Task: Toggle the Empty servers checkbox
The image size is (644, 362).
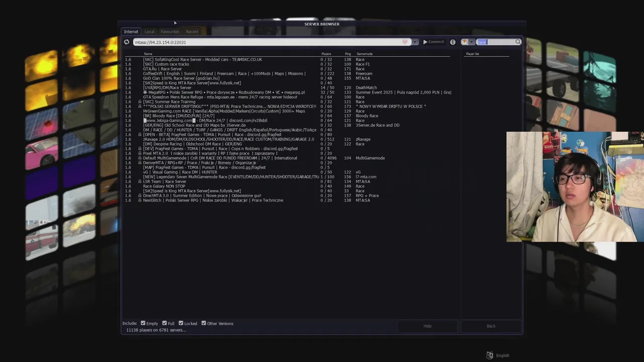Action: tap(143, 323)
